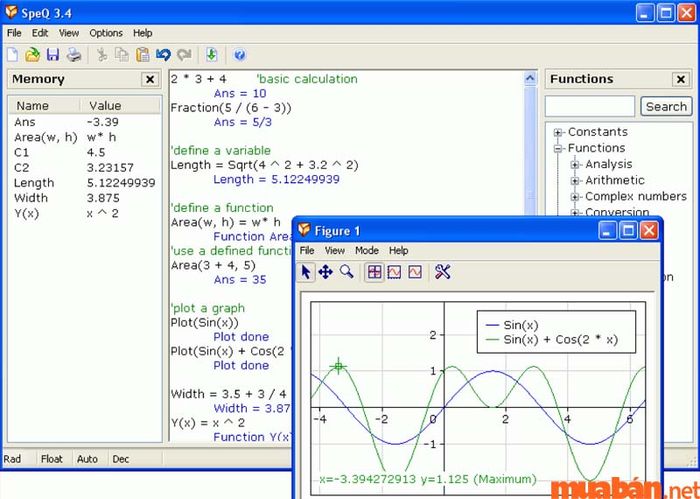This screenshot has width=700, height=499.
Task: Open the Edit menu
Action: (x=40, y=33)
